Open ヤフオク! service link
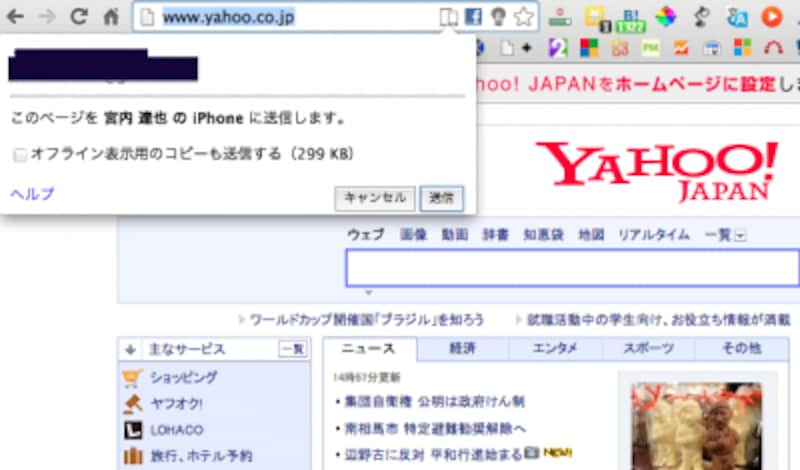This screenshot has width=800, height=470. [177, 404]
